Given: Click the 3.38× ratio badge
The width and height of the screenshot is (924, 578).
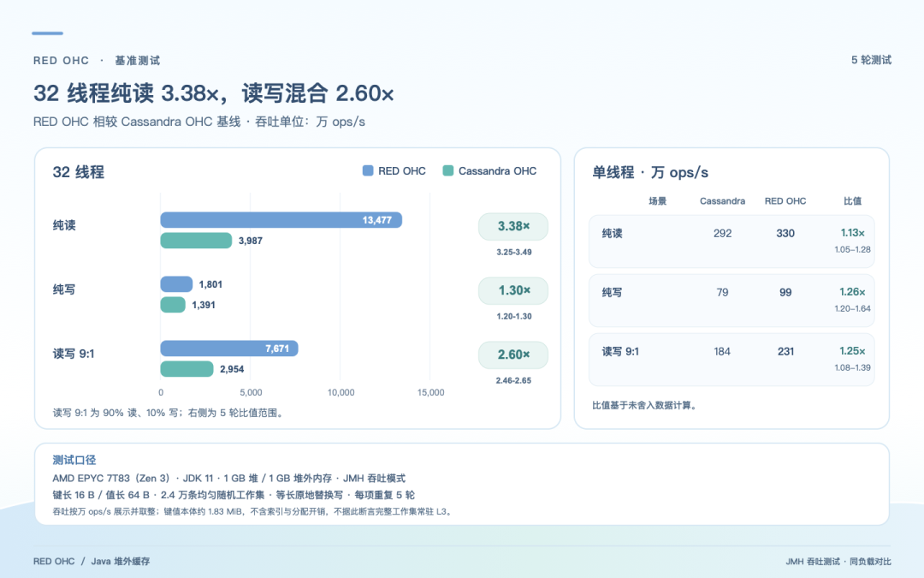Looking at the screenshot, I should pos(513,226).
